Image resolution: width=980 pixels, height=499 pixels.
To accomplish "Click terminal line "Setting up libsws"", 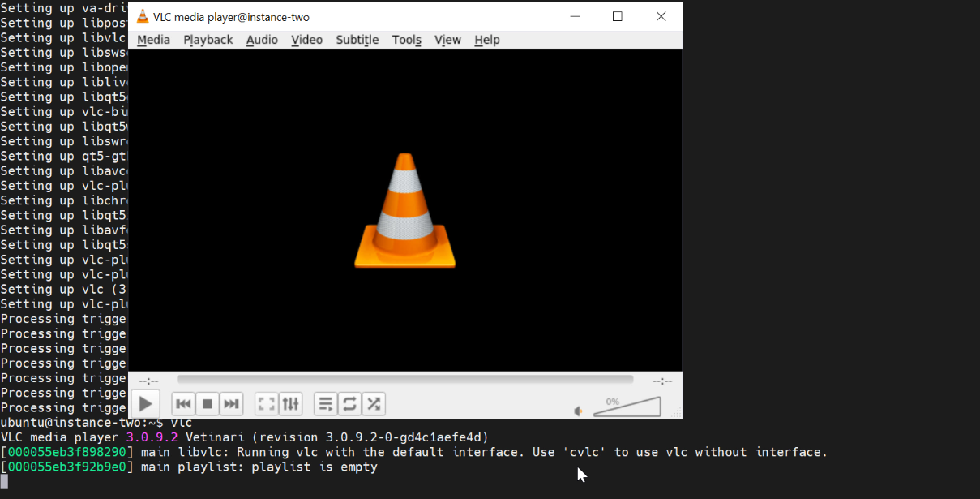I will (64, 52).
